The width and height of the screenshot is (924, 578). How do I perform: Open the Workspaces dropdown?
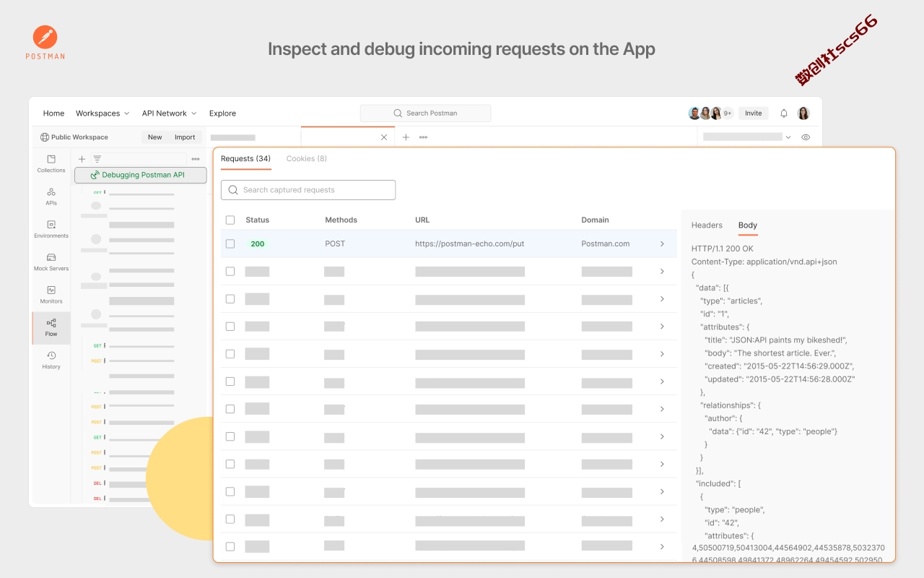[x=103, y=113]
